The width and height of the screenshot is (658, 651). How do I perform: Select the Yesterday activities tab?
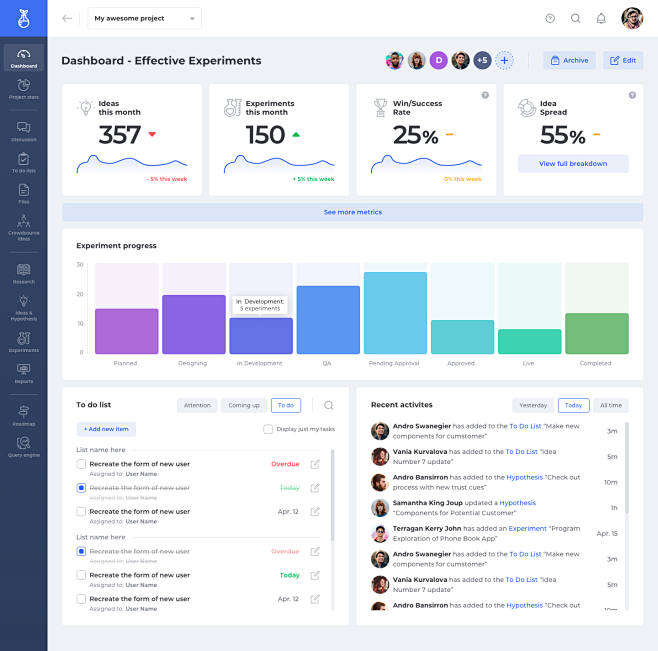point(533,405)
